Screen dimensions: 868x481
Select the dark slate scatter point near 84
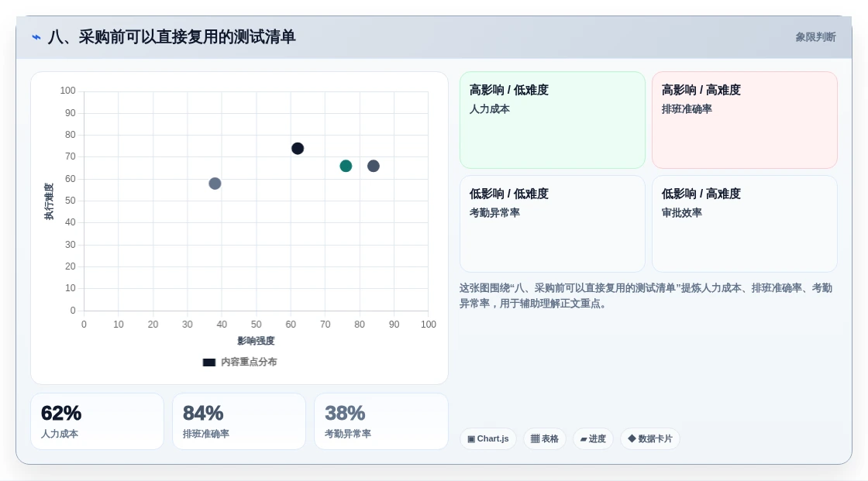(x=374, y=166)
